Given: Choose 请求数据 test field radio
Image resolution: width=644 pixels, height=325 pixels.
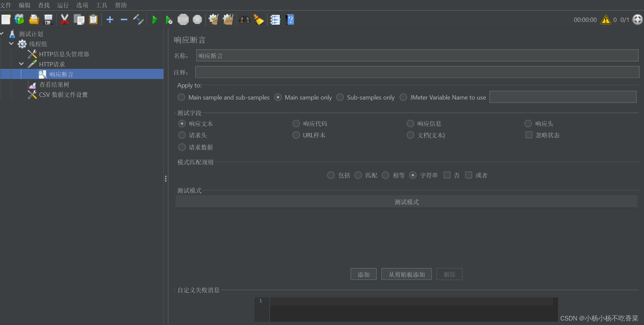Looking at the screenshot, I should pyautogui.click(x=182, y=147).
